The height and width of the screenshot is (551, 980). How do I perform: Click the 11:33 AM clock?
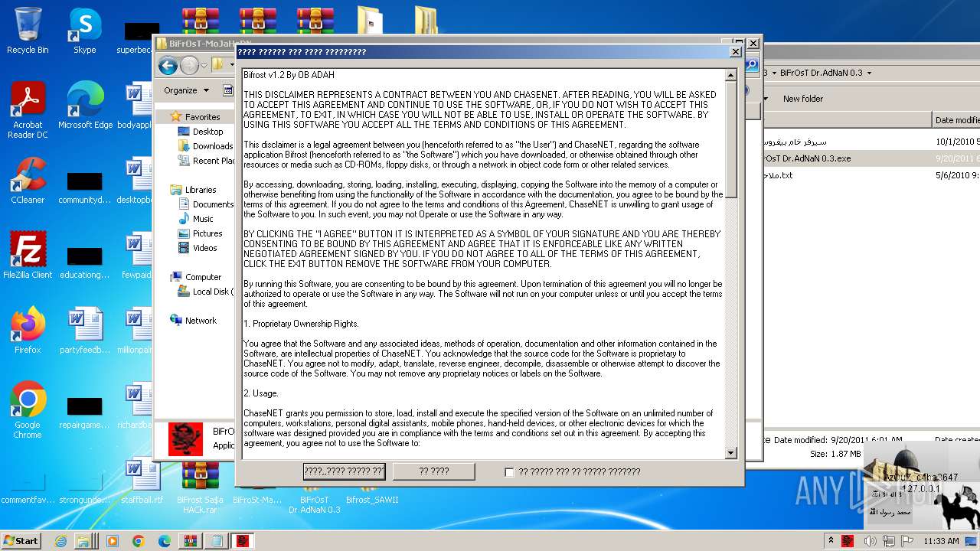pos(941,541)
